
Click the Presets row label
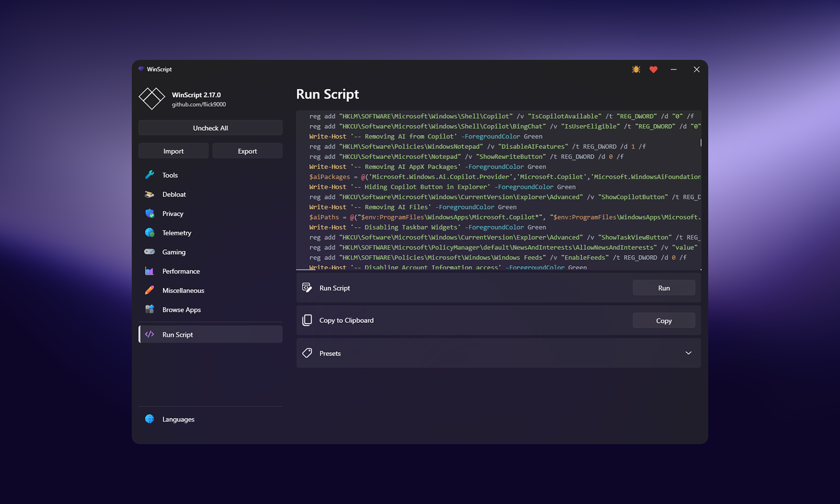click(330, 353)
